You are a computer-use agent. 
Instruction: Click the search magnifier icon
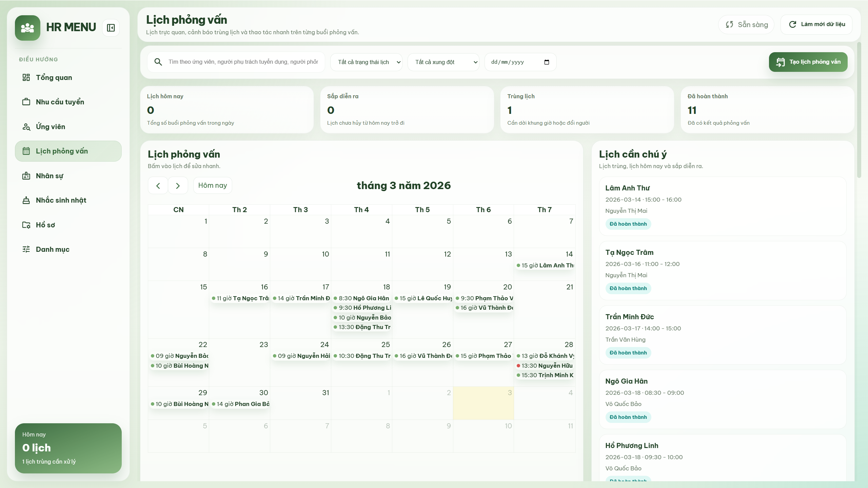point(158,62)
